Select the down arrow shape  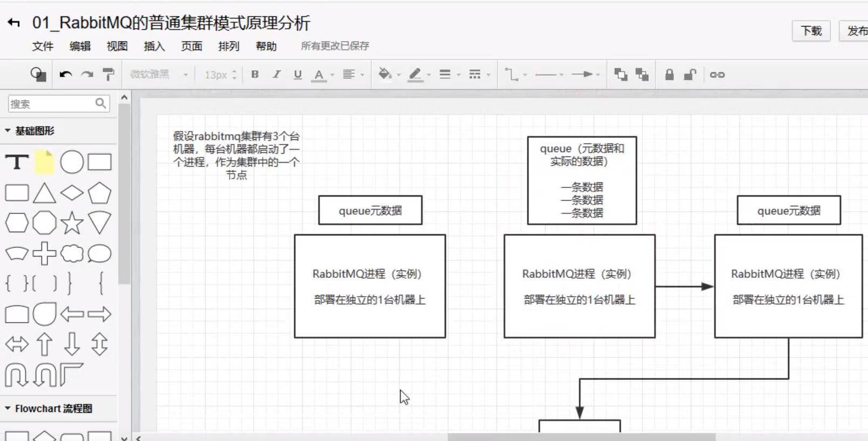coord(72,344)
